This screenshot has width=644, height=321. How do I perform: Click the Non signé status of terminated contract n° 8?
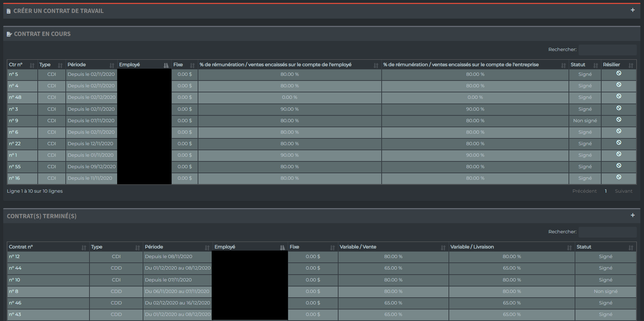click(x=606, y=291)
